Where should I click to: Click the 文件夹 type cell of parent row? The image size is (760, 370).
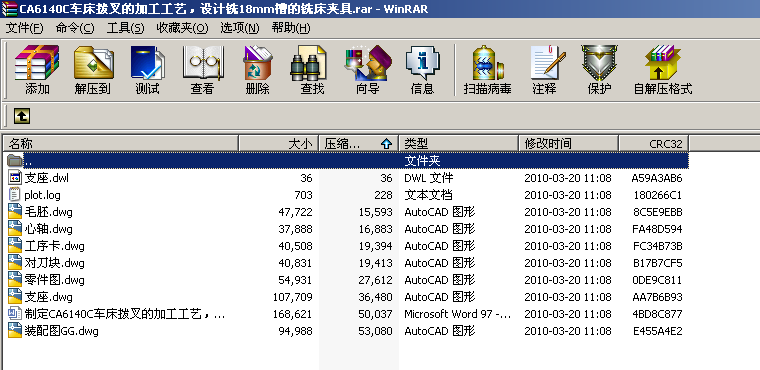422,160
